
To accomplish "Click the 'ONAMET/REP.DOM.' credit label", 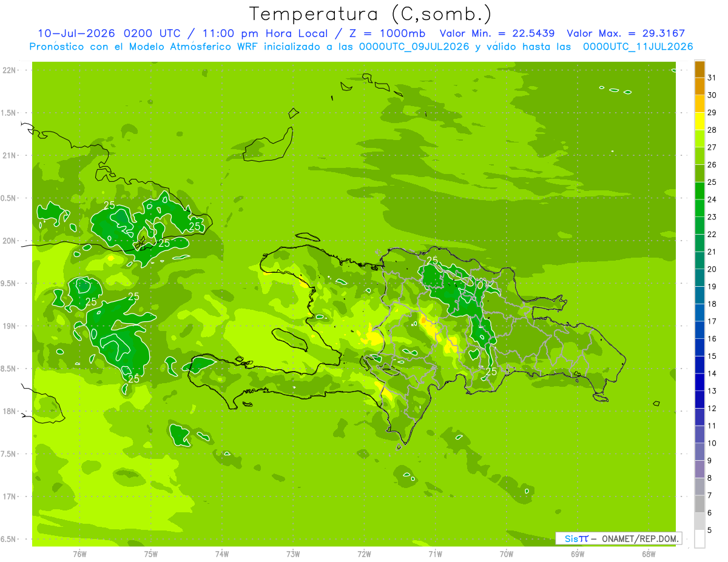I will [x=639, y=538].
